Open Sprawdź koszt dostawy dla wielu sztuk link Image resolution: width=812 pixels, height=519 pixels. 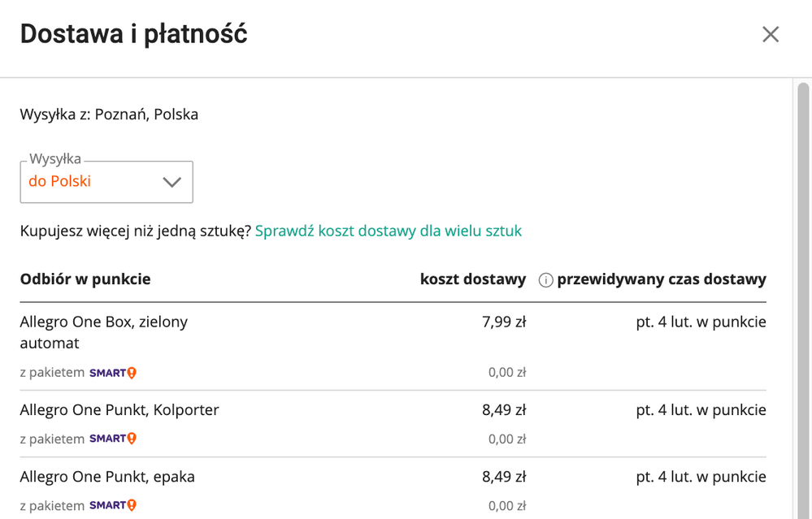tap(389, 231)
